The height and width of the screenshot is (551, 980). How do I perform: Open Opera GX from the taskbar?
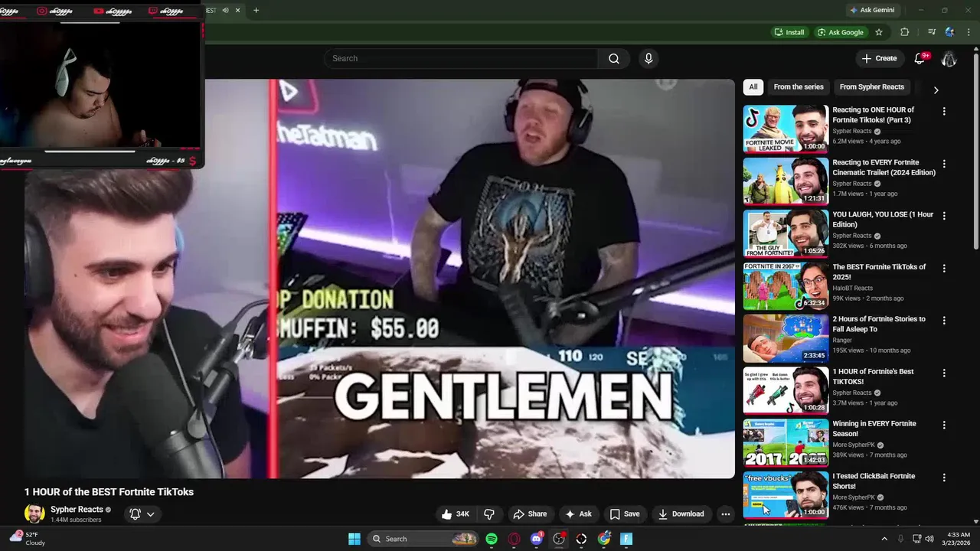(514, 539)
